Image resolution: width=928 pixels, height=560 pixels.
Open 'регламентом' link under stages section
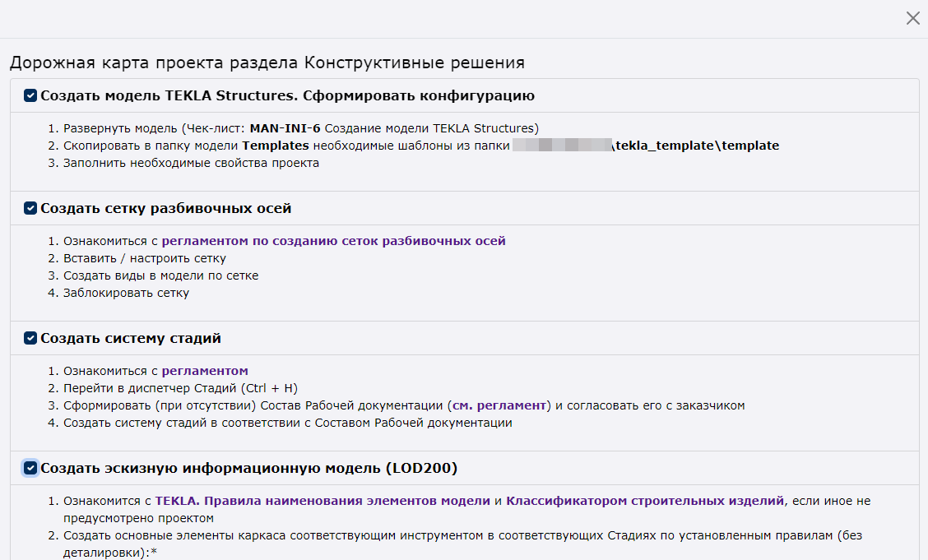205,372
